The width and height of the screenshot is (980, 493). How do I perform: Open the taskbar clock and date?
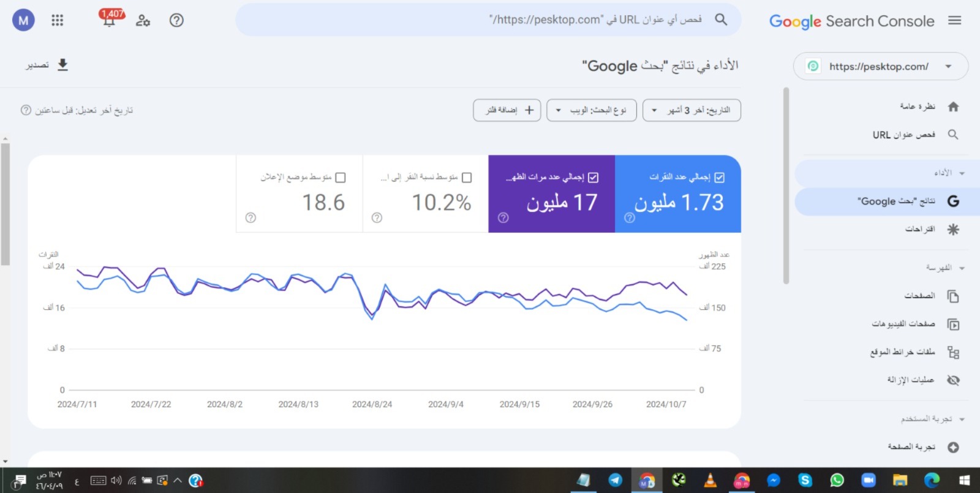49,480
